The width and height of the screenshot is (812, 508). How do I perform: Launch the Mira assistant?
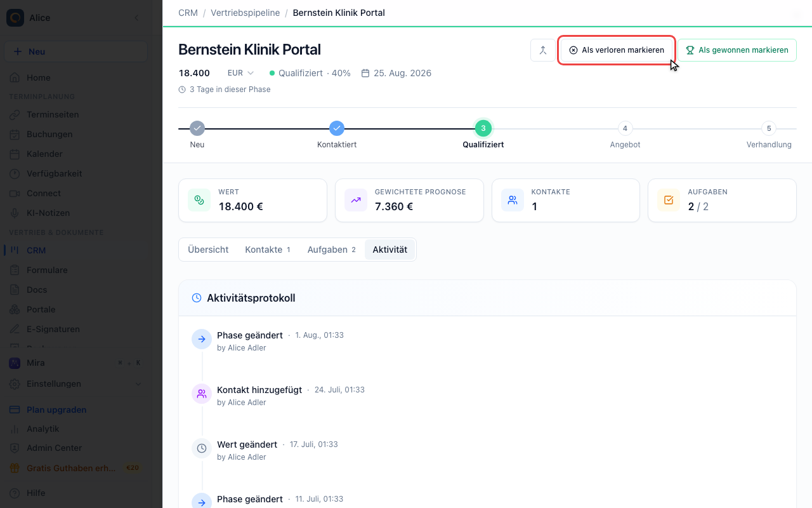tap(75, 363)
